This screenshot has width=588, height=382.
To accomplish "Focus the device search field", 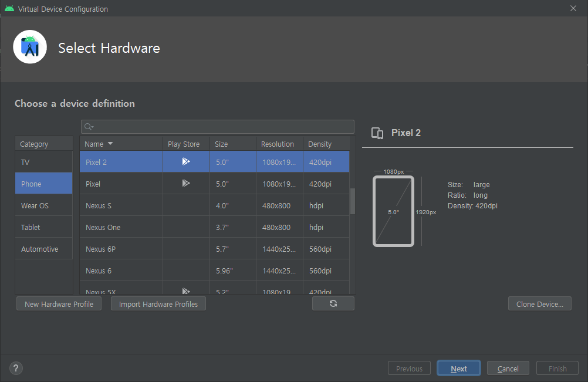I will (x=218, y=127).
